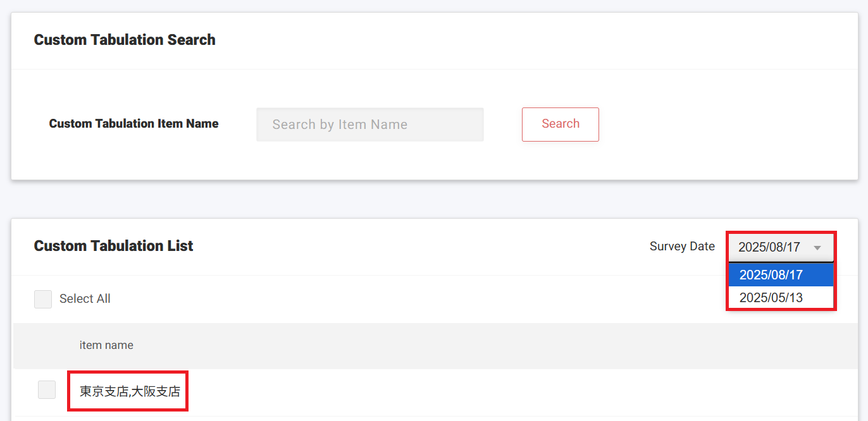Click the Custom Tabulation List heading
The image size is (868, 421).
pos(114,246)
